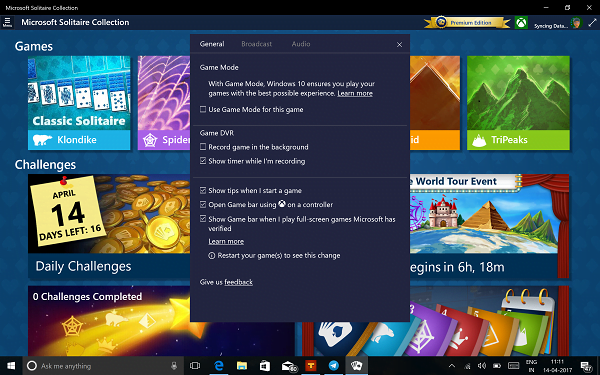Click the taskbar clock and date
600x375 pixels.
pos(557,366)
